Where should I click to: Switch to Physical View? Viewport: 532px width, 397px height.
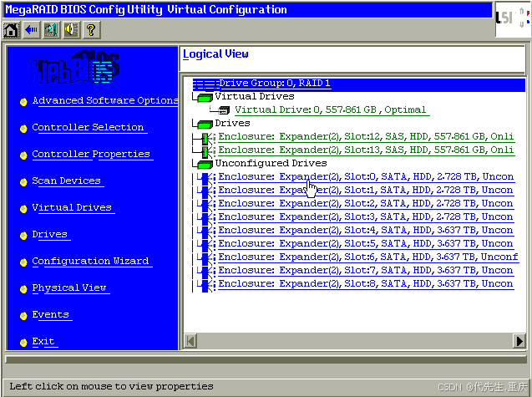click(x=70, y=288)
